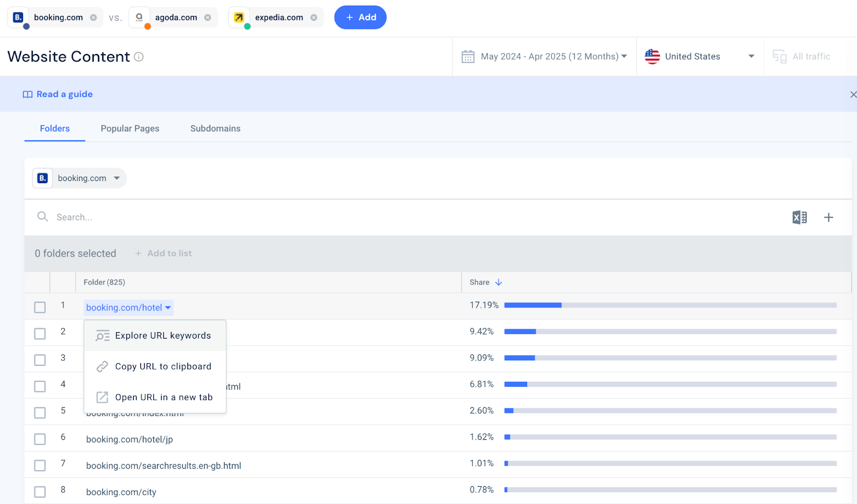Click the external-link icon for Open URL
This screenshot has width=857, height=504.
click(x=102, y=397)
